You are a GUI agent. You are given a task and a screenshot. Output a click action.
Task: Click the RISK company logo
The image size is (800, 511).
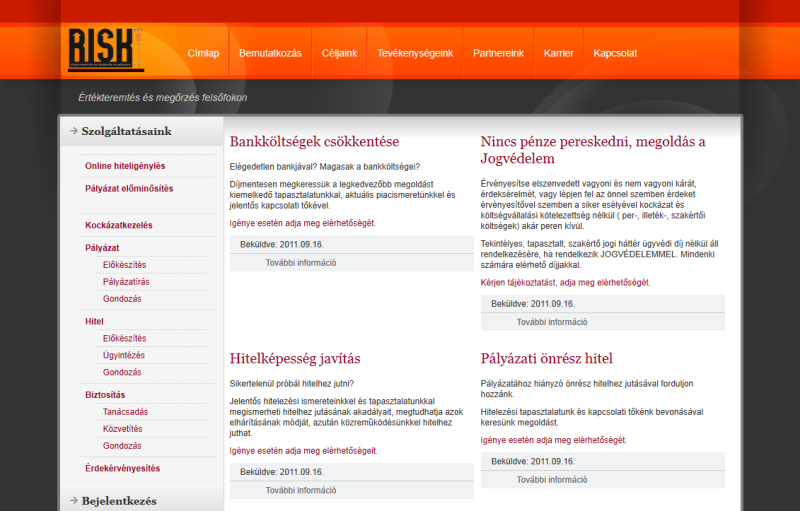point(106,49)
